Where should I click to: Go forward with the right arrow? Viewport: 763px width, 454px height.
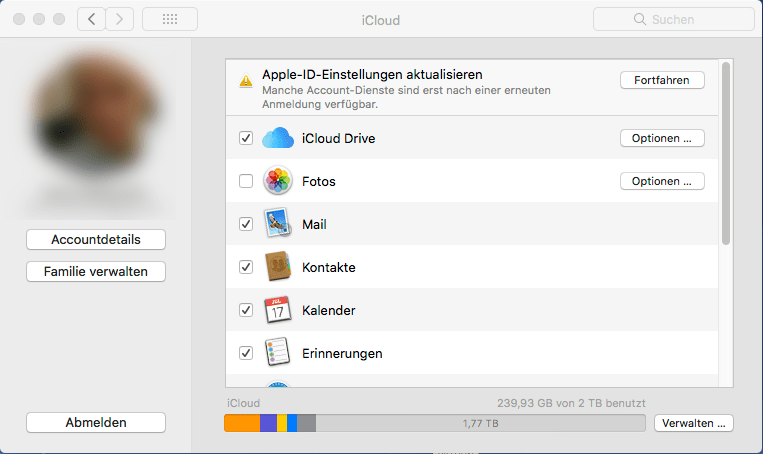coord(120,19)
